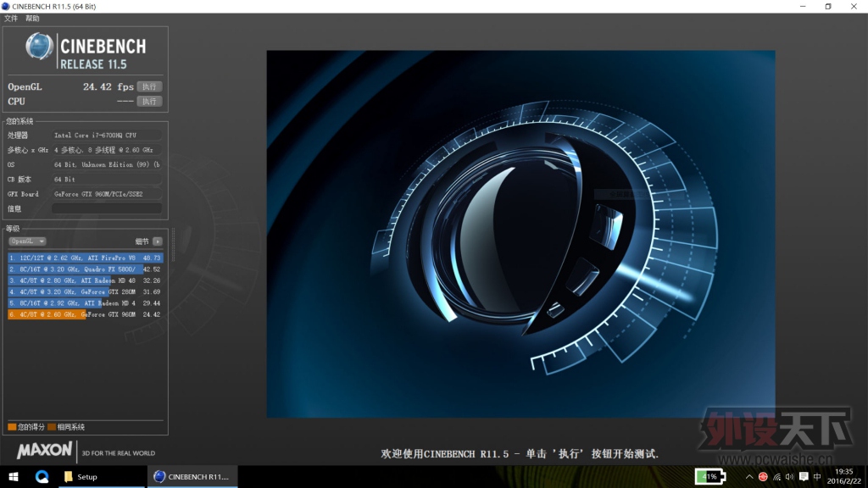Show hidden tray icons with the chevron

749,477
